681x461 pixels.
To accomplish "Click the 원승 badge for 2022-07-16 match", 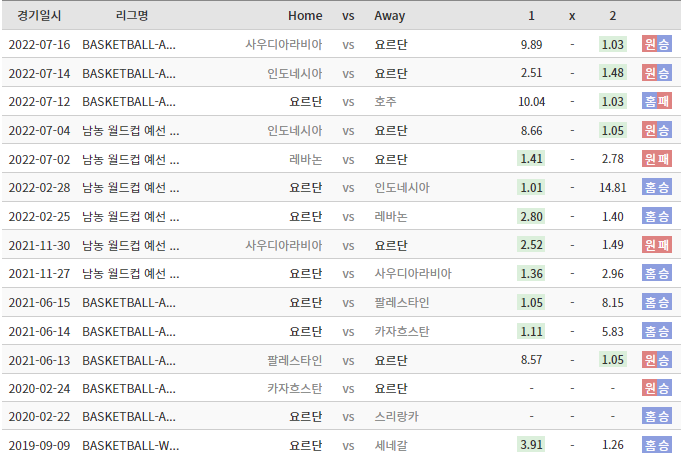I will click(656, 44).
